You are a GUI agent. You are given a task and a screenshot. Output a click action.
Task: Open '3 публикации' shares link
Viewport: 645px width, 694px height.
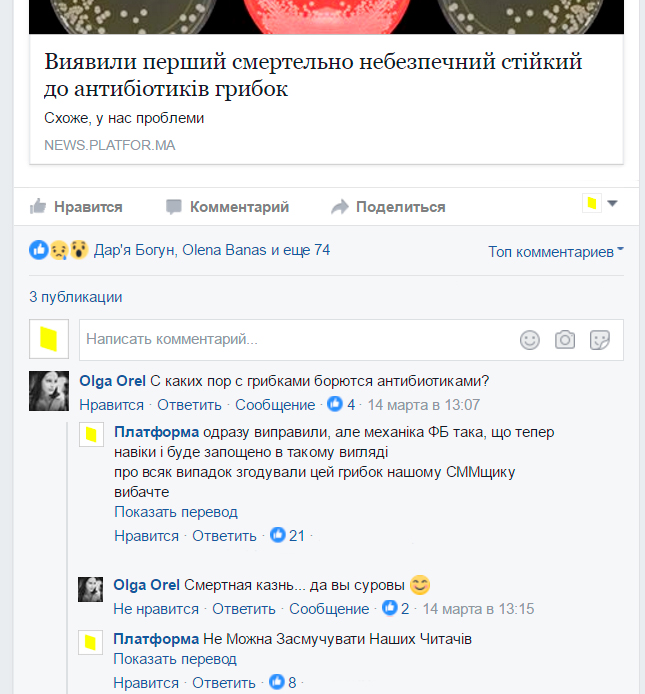[76, 297]
